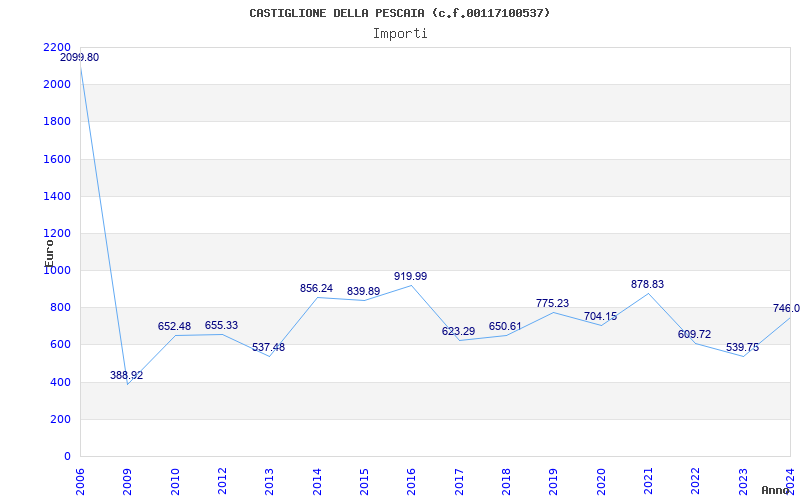Click the Importi subtitle

click(400, 34)
